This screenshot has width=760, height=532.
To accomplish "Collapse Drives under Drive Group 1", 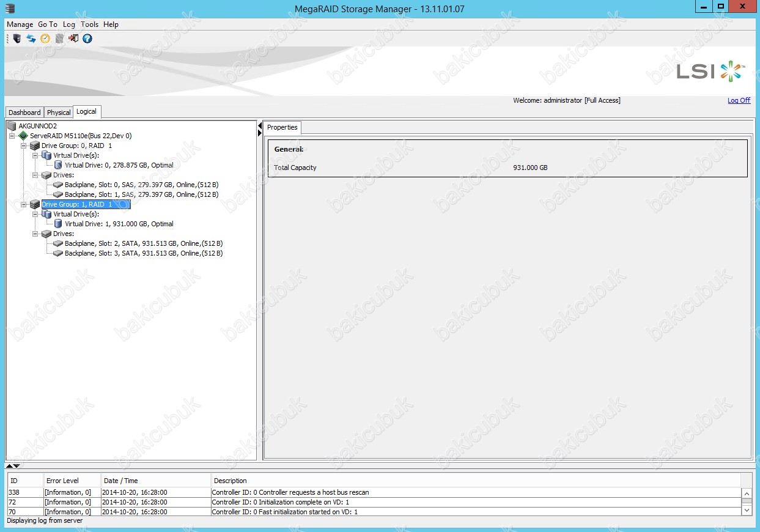I will pos(35,234).
